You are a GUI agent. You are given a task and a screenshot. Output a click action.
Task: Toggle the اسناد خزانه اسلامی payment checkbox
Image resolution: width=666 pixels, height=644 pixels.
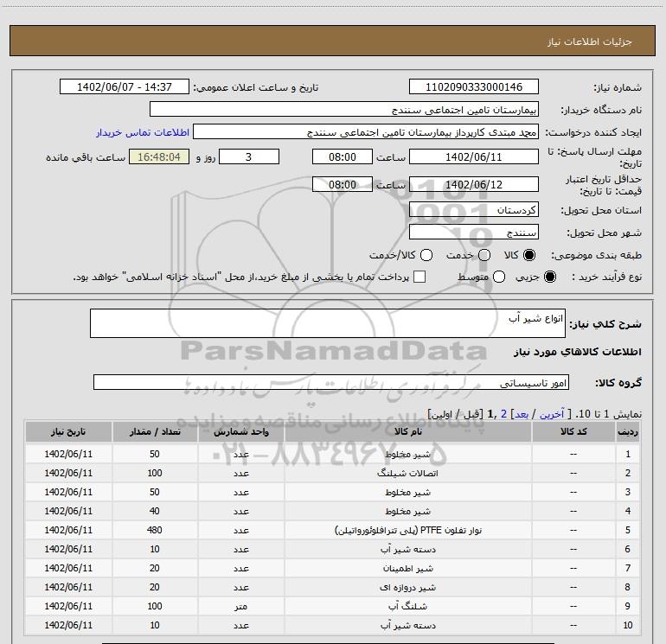click(419, 277)
